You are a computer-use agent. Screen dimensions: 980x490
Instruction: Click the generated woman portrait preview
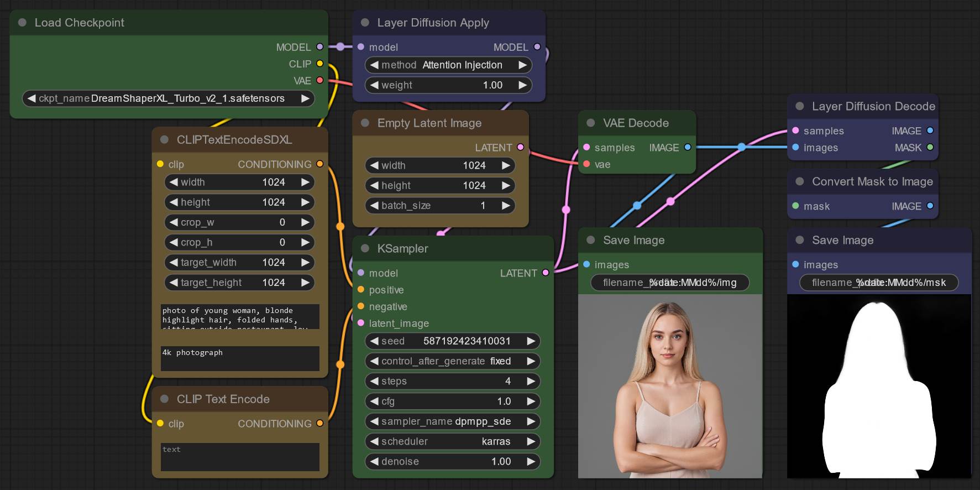(x=670, y=386)
